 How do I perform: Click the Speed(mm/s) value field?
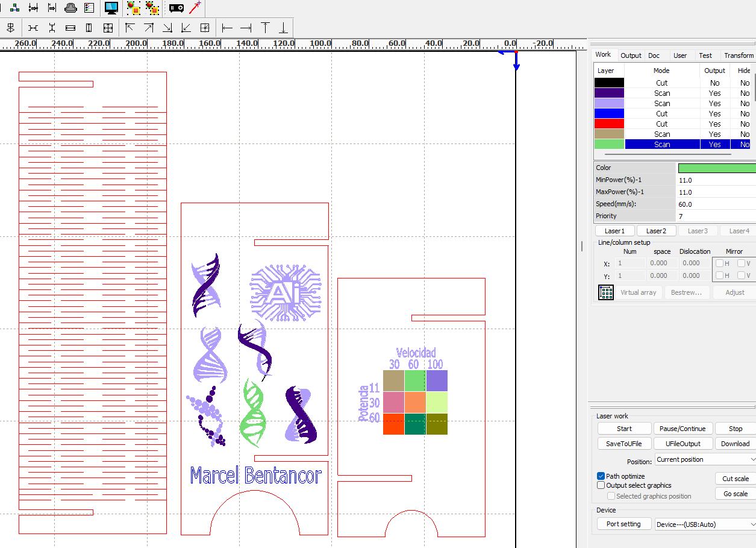tap(716, 204)
